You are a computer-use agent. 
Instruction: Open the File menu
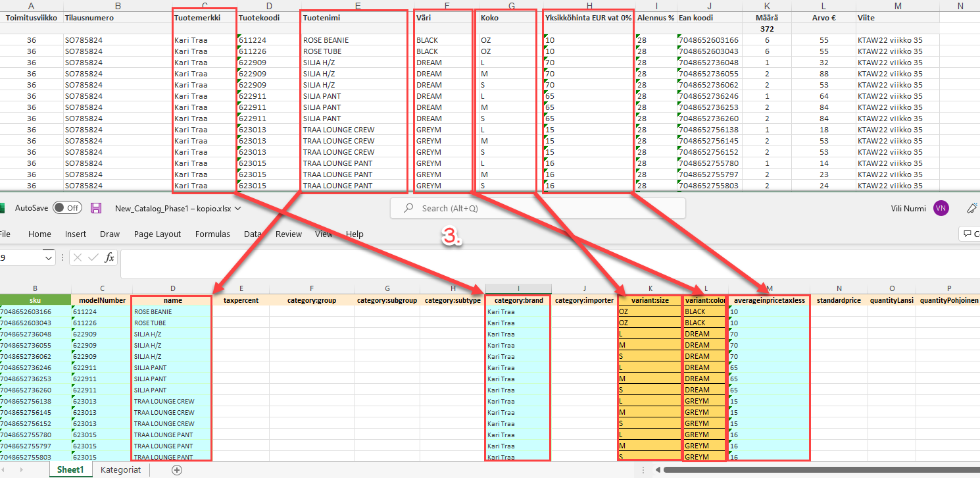tap(7, 234)
